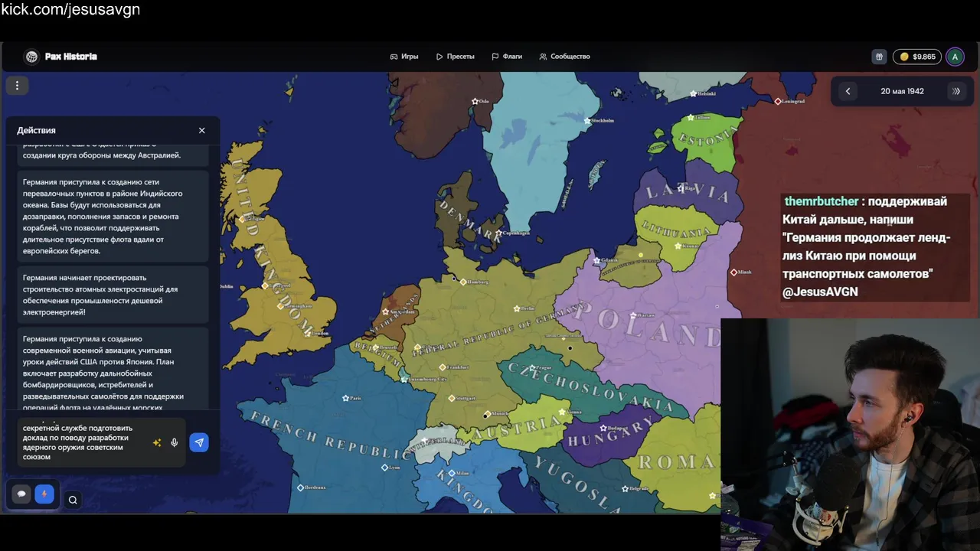Open the three-dot options menu
This screenshot has width=980, height=551.
click(x=17, y=86)
